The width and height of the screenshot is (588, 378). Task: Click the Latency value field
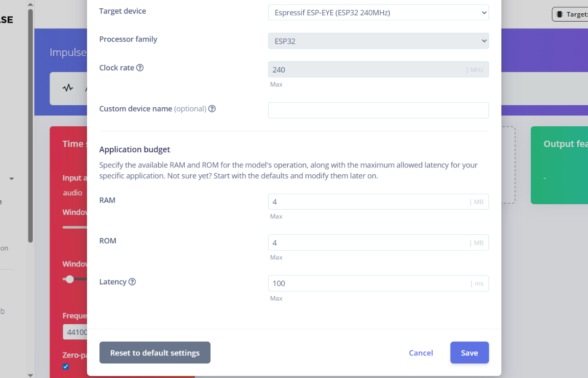pyautogui.click(x=367, y=283)
